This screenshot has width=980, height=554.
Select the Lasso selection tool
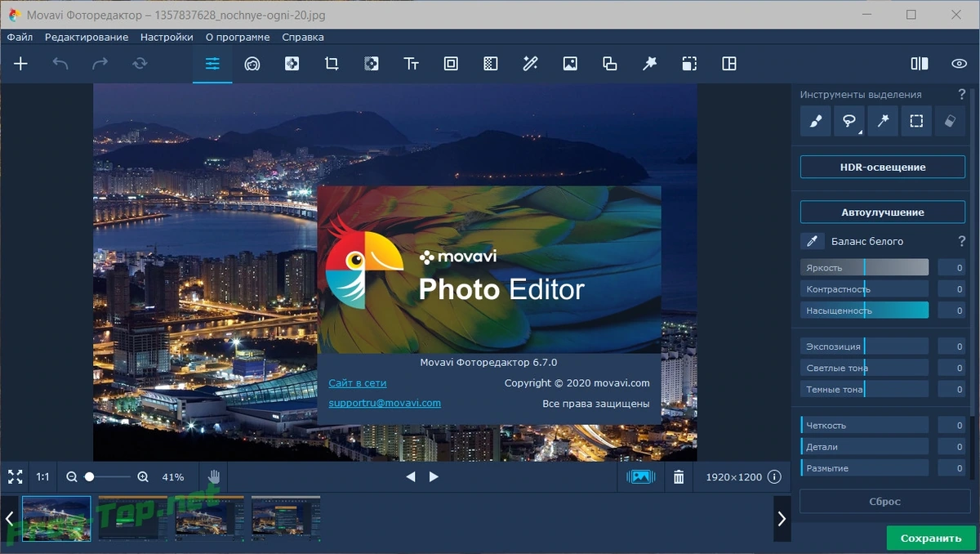[849, 121]
